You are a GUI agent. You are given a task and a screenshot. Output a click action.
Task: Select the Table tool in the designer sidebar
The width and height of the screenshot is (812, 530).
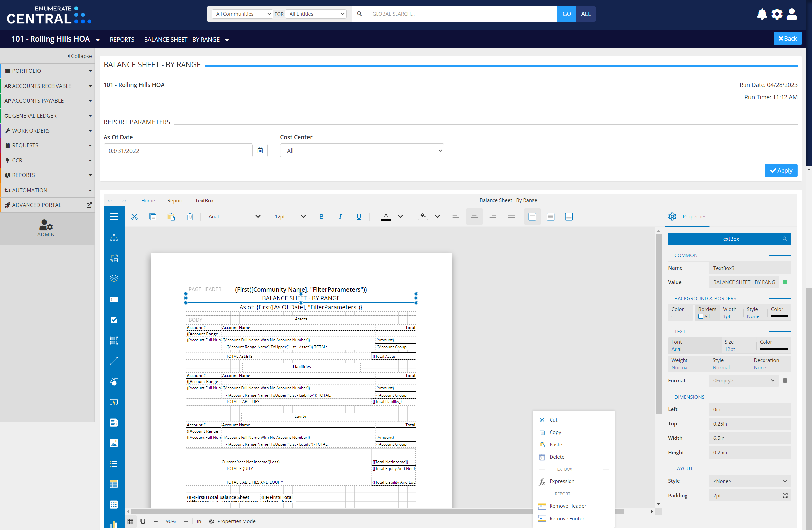click(114, 484)
